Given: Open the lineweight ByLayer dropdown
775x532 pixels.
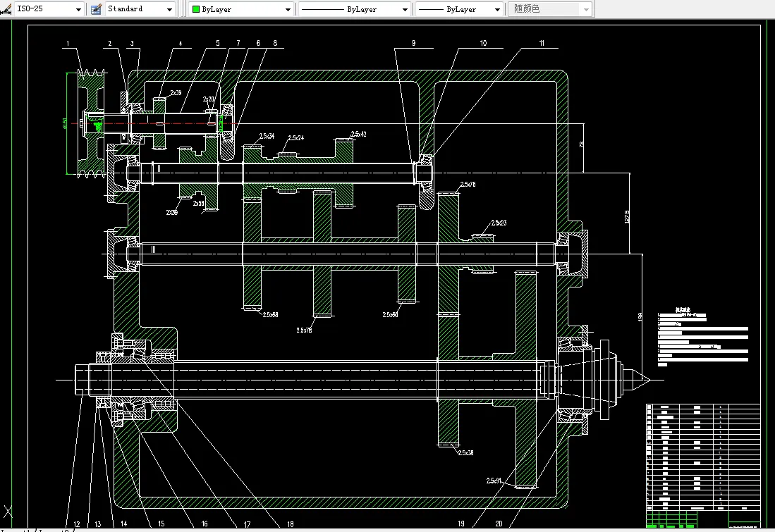Looking at the screenshot, I should tap(459, 9).
